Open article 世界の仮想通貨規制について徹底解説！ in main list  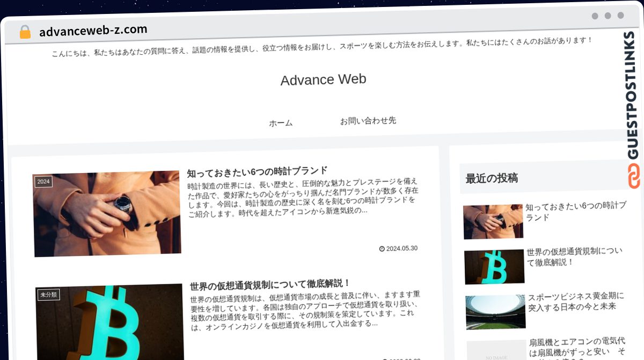pos(270,284)
